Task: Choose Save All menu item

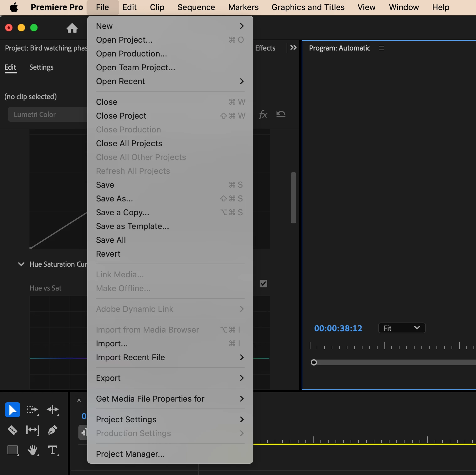Action: tap(170, 240)
